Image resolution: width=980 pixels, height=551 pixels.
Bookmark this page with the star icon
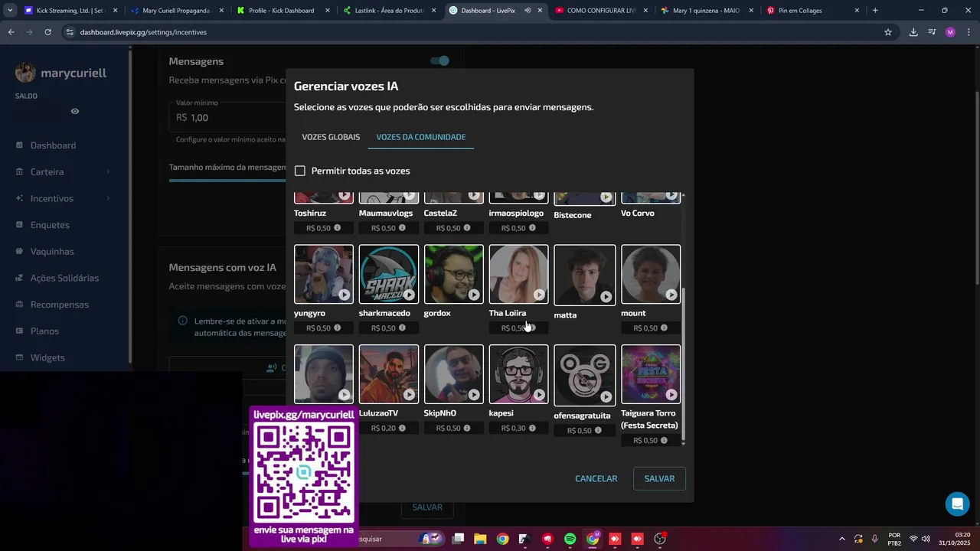888,32
